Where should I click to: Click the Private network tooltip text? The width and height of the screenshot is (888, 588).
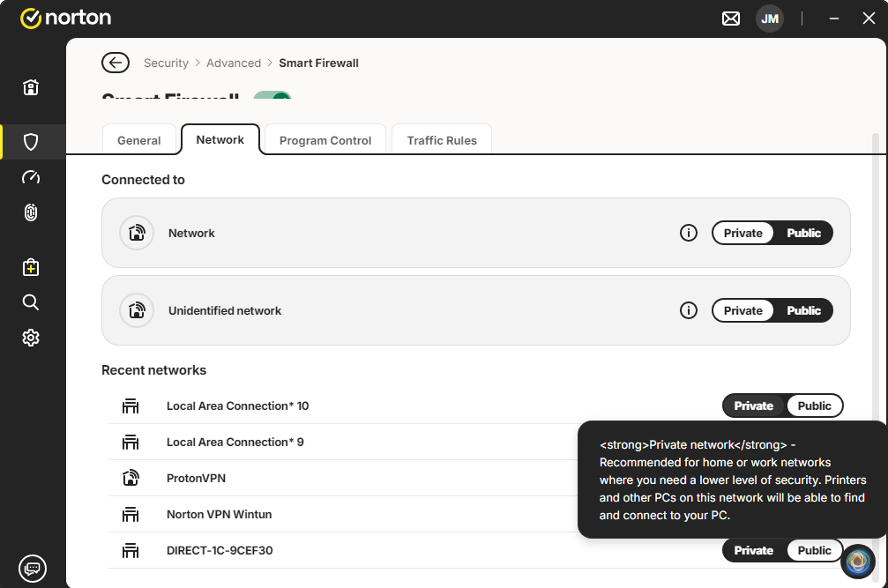[x=732, y=480]
